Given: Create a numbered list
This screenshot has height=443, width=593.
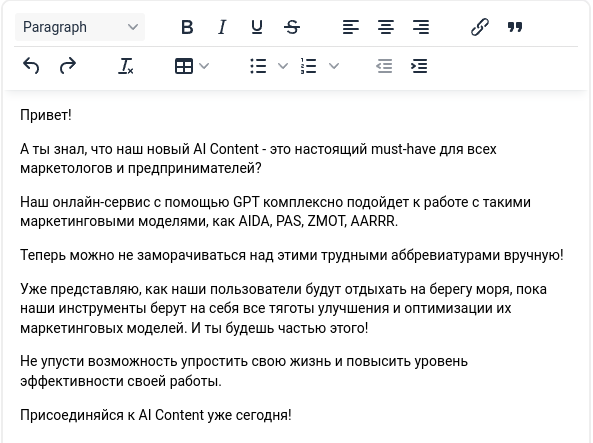Looking at the screenshot, I should pyautogui.click(x=309, y=66).
